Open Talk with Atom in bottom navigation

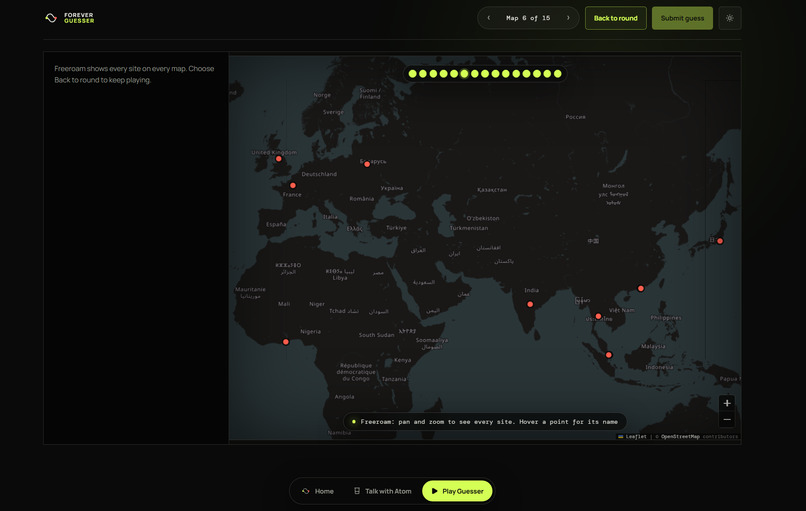[x=383, y=491]
